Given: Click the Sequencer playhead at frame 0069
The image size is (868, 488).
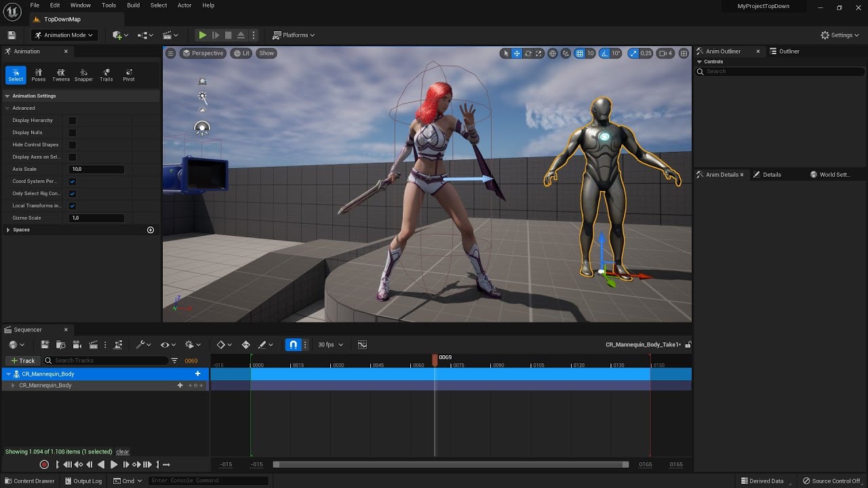Looking at the screenshot, I should (x=435, y=360).
